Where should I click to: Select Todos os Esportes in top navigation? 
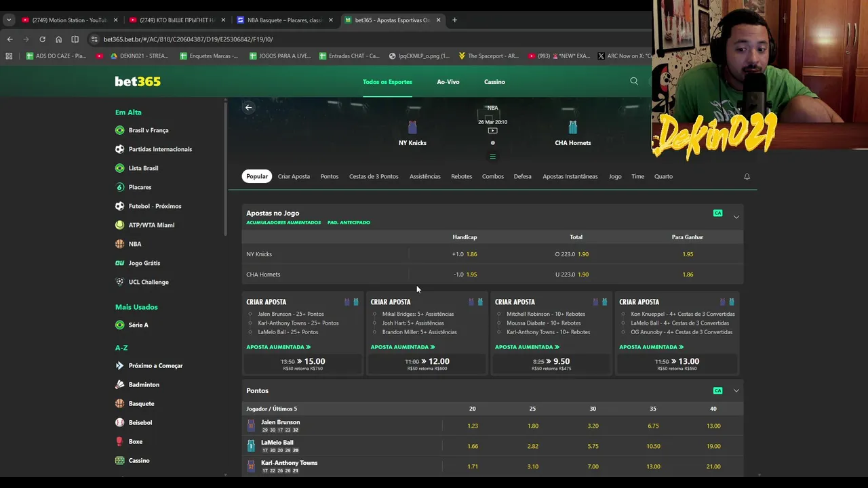(x=387, y=82)
